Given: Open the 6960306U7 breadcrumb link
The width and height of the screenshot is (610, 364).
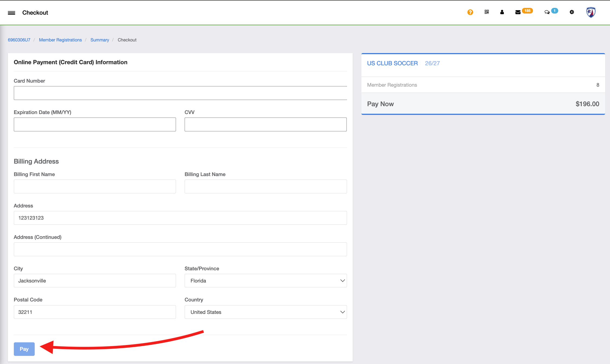Looking at the screenshot, I should pyautogui.click(x=19, y=40).
